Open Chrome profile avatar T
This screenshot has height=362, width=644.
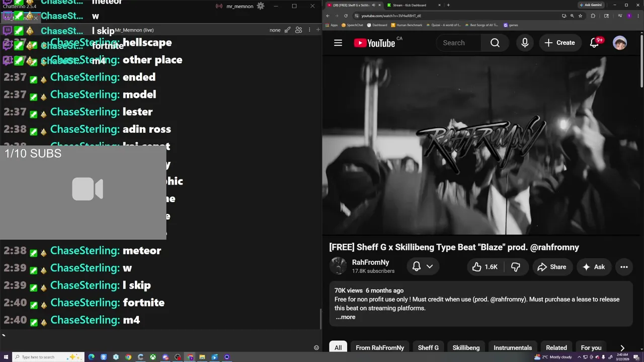pos(628,16)
